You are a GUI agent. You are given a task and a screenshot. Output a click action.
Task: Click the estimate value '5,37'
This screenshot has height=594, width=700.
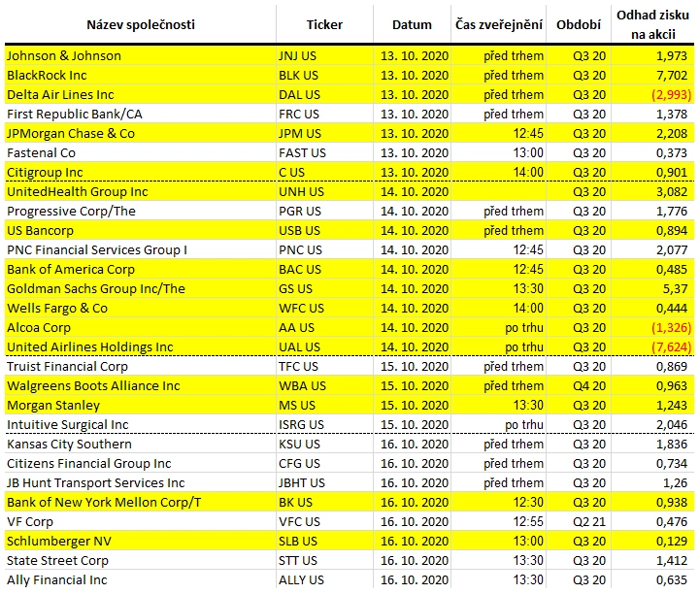point(675,288)
